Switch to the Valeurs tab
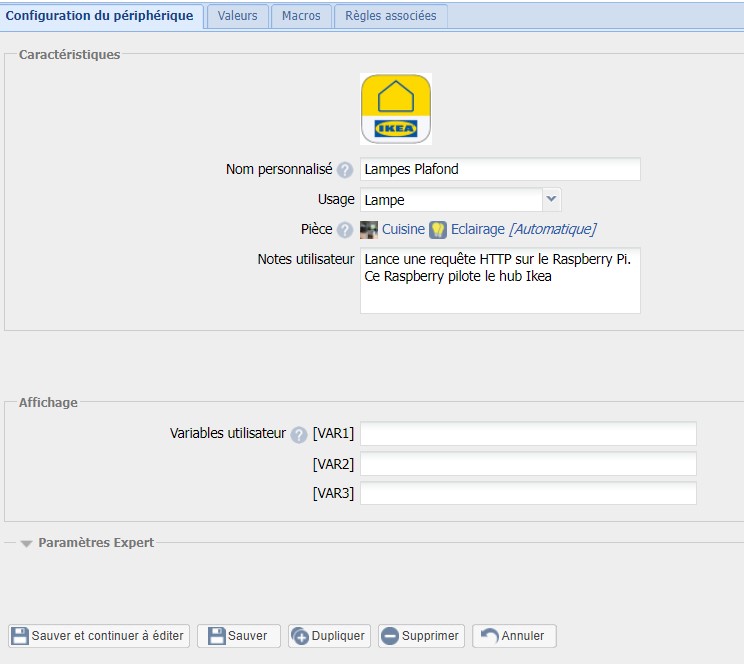744x668 pixels. pos(237,16)
